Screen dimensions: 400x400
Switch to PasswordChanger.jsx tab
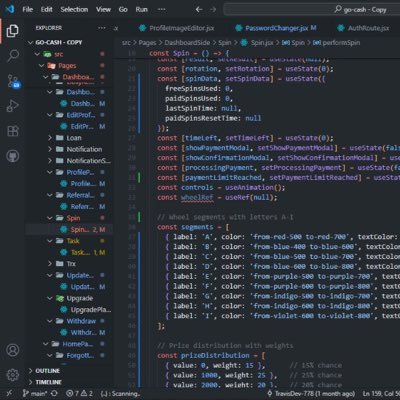(276, 28)
